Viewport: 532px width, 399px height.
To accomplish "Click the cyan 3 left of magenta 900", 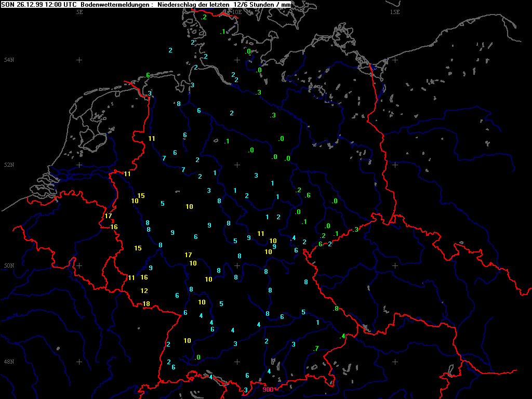I will pyautogui.click(x=246, y=390).
